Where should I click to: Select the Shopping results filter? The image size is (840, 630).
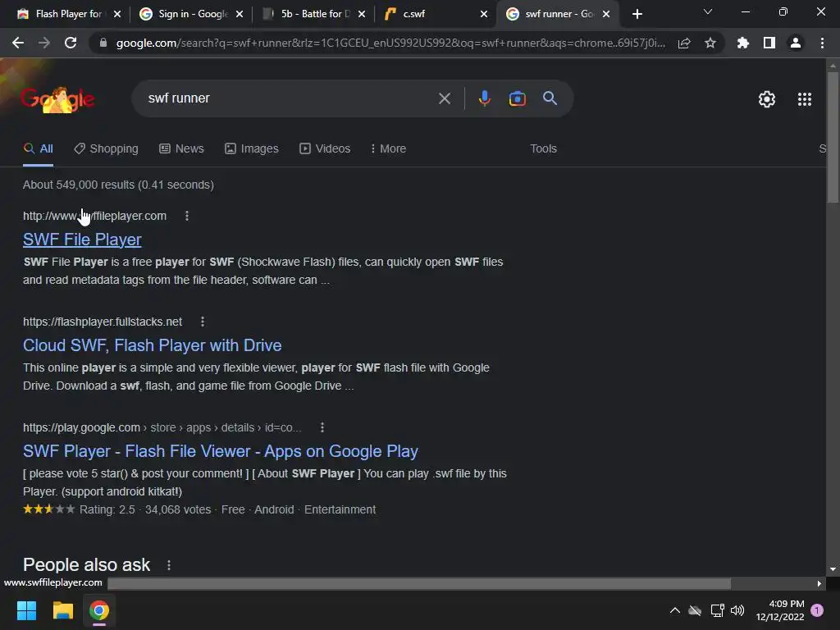point(106,148)
